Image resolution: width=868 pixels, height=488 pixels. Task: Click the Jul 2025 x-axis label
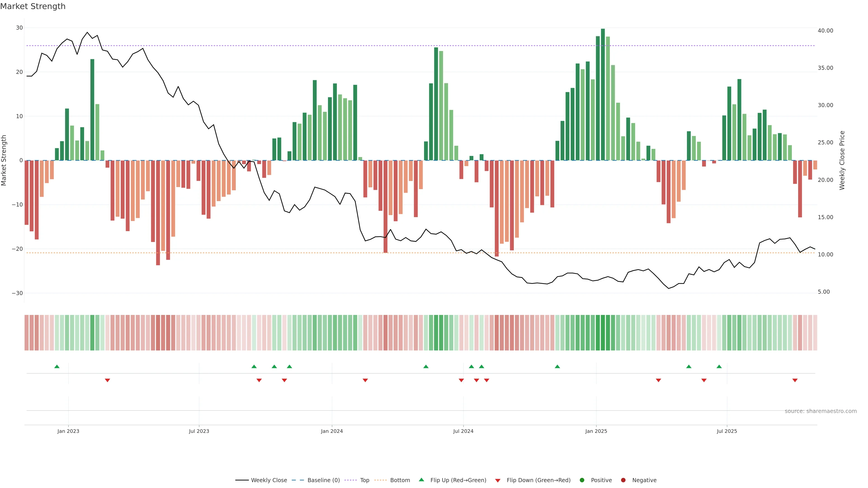pos(727,431)
